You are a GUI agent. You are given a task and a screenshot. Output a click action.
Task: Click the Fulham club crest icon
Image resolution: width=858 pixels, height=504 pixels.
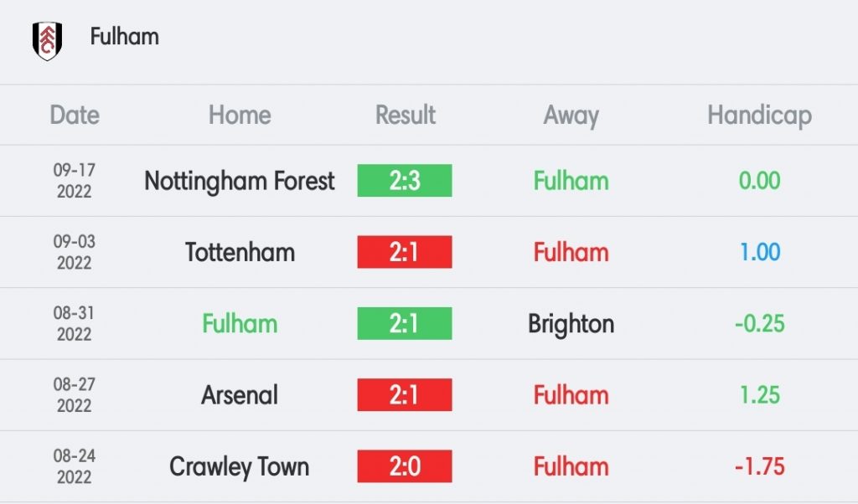pyautogui.click(x=47, y=41)
